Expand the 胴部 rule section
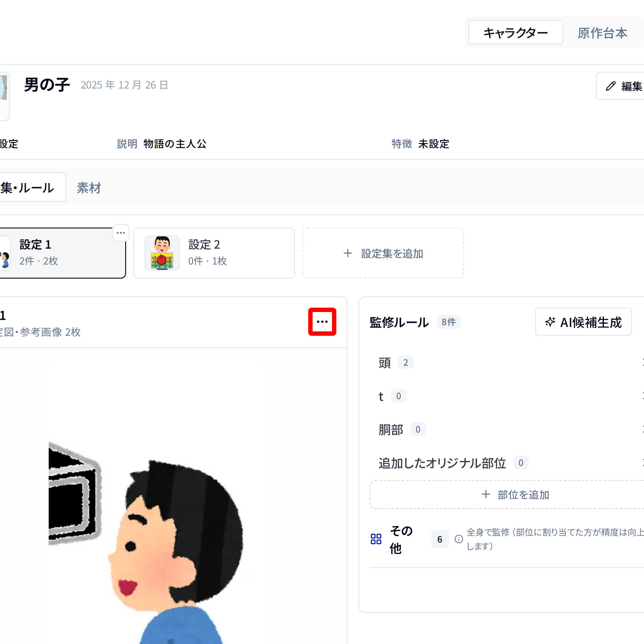The image size is (644, 644). [x=507, y=429]
